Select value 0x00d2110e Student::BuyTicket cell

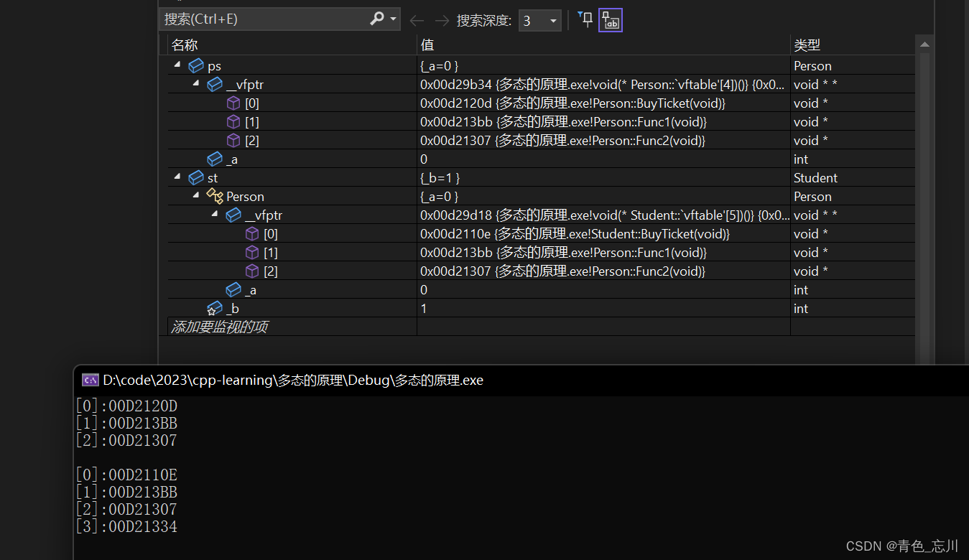click(x=603, y=234)
